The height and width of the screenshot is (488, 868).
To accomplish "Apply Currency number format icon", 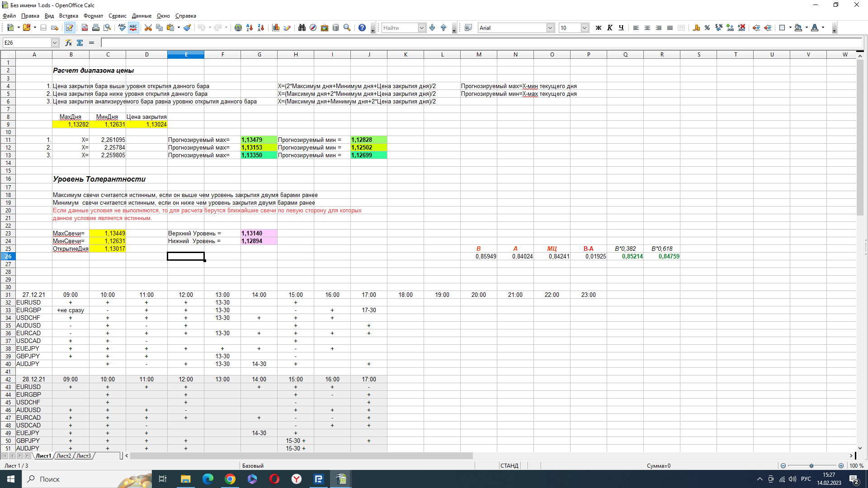I will click(x=696, y=28).
